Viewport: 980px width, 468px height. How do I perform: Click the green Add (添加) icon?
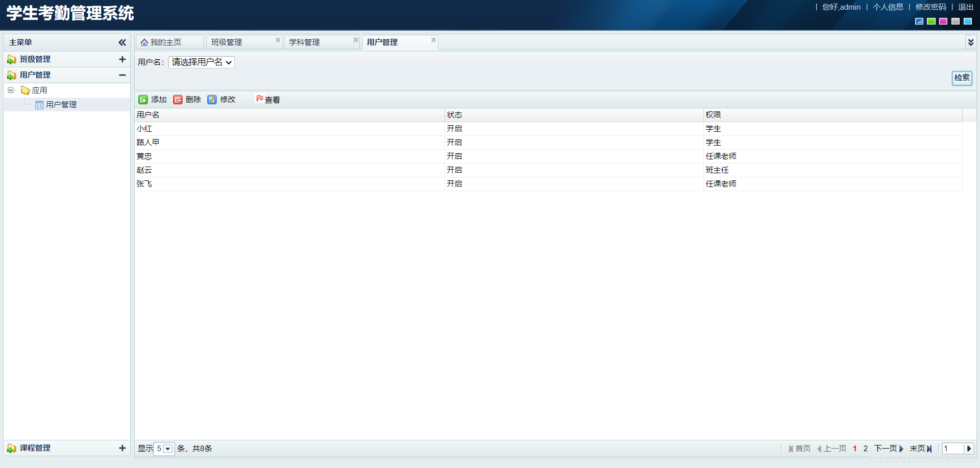coord(143,100)
